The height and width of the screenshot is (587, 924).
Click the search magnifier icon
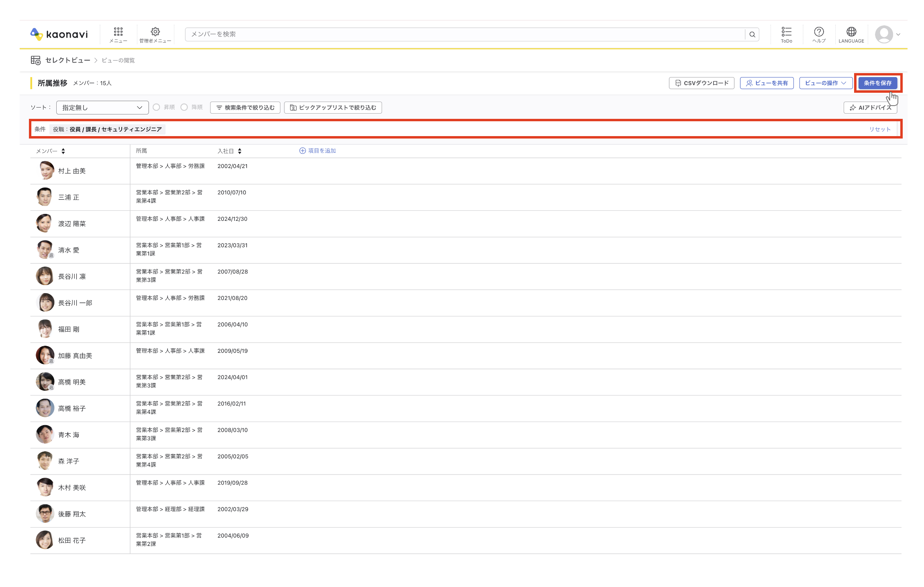[752, 35]
